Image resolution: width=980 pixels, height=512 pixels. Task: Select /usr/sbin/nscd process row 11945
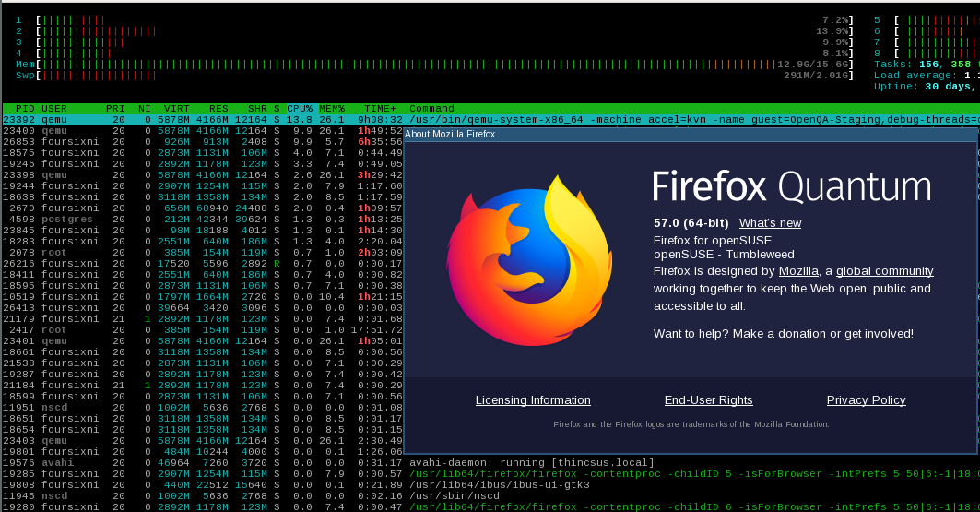tap(491, 495)
